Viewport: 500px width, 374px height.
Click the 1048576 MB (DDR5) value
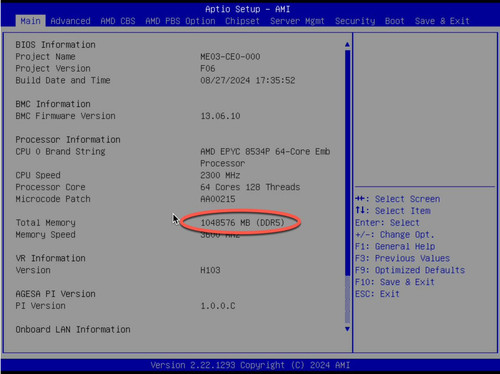(x=242, y=223)
